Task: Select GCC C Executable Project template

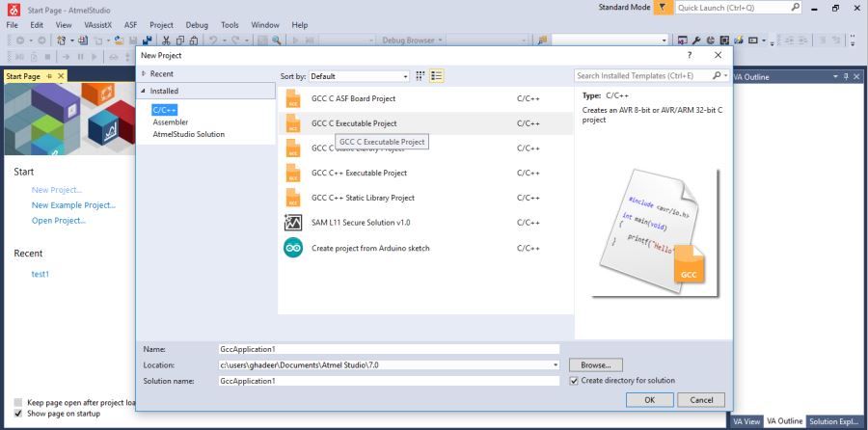Action: [425, 123]
